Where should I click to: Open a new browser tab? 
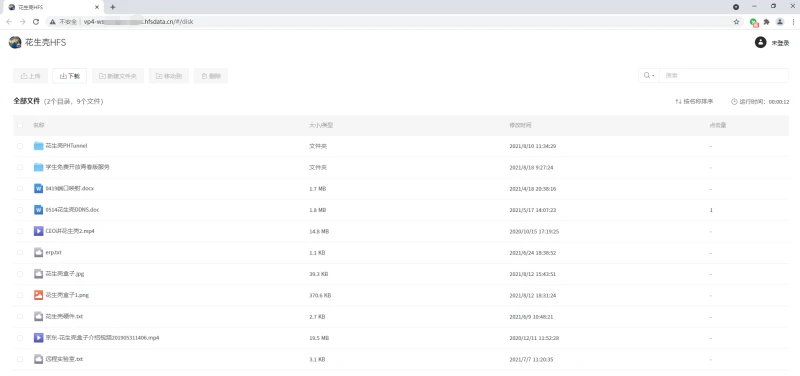(x=113, y=7)
